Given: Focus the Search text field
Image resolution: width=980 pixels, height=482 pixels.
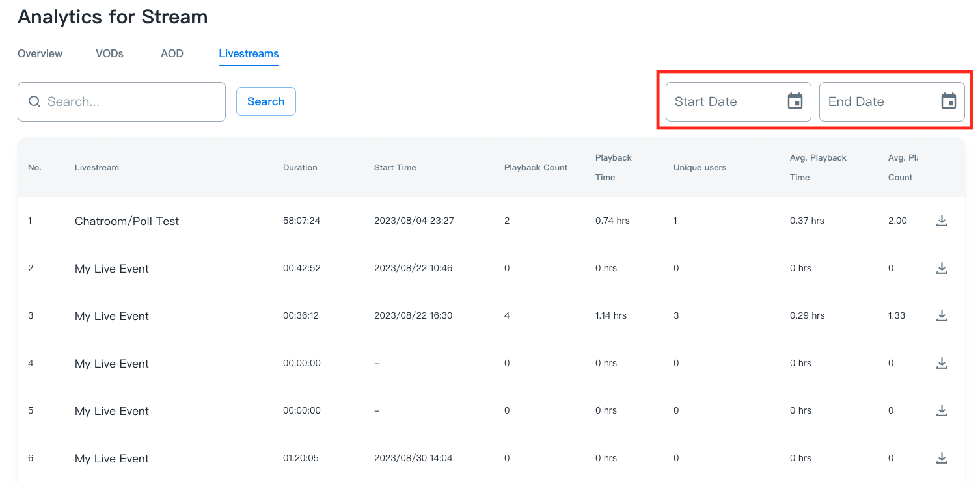Looking at the screenshot, I should [130, 101].
